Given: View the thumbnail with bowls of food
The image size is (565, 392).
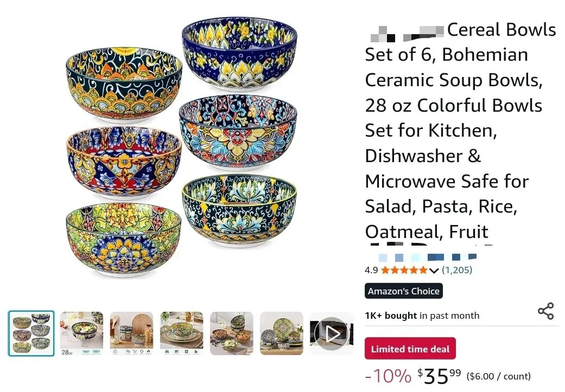Looking at the screenshot, I should (x=232, y=333).
